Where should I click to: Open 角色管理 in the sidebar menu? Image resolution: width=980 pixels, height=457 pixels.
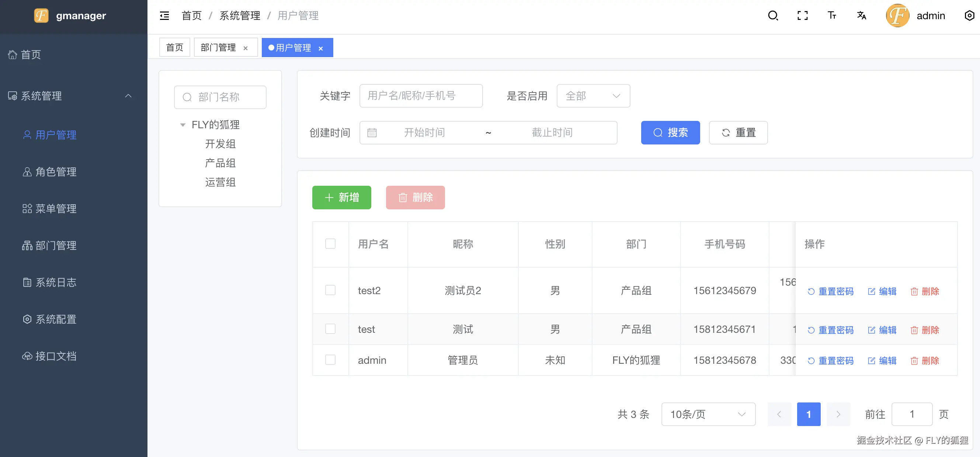56,172
